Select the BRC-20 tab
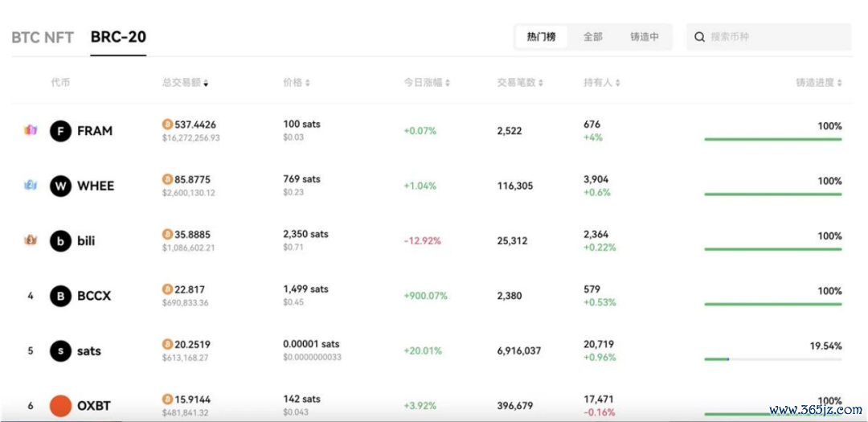 pyautogui.click(x=118, y=38)
